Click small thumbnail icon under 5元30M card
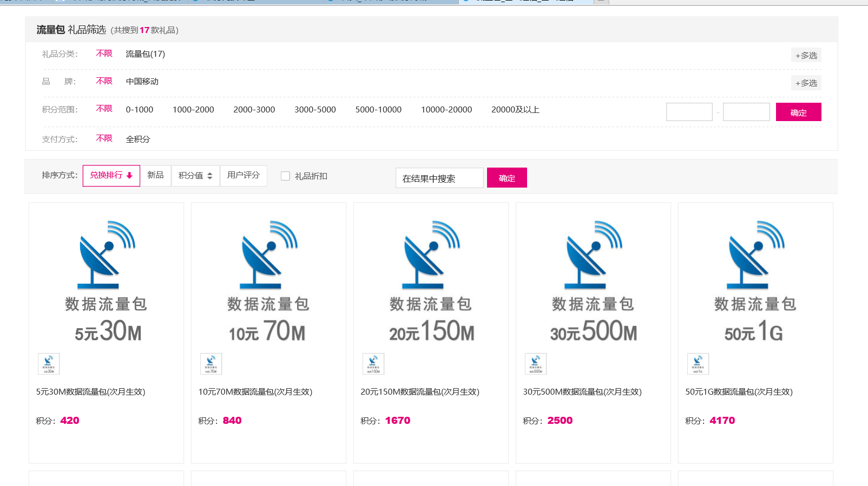 coord(49,364)
